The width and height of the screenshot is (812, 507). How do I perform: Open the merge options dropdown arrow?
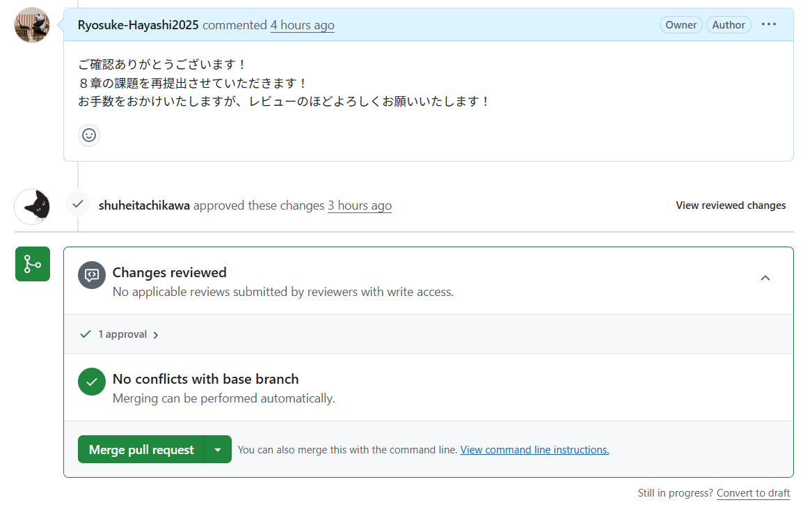(x=219, y=449)
